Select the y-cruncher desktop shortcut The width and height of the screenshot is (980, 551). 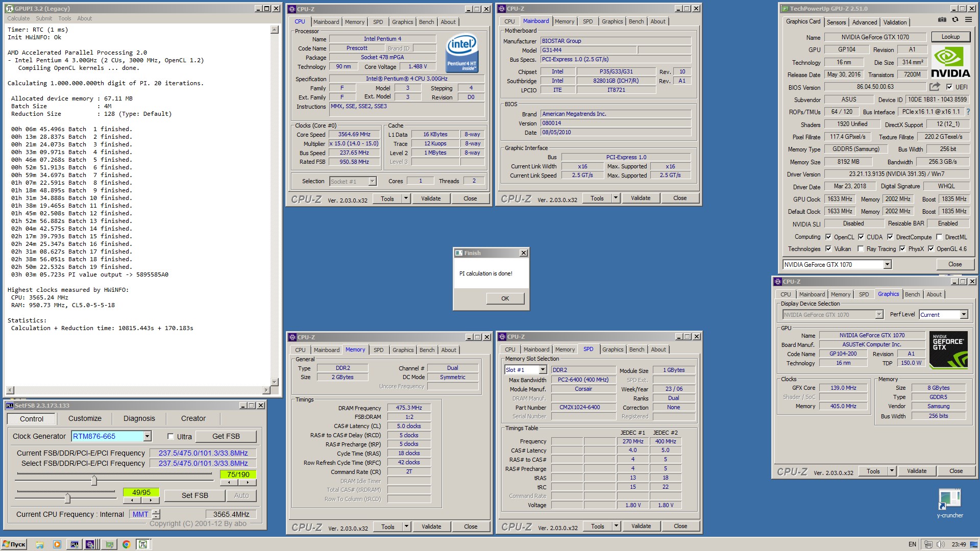click(949, 504)
